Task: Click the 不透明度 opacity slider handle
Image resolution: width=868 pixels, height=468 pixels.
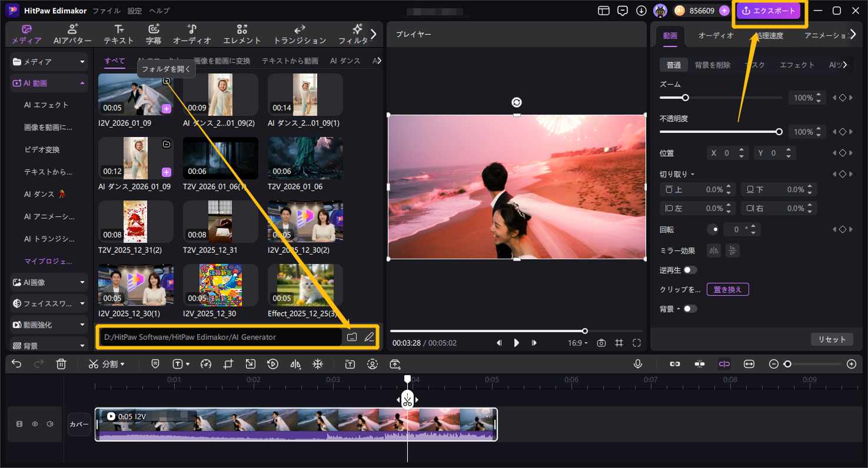Action: point(779,132)
